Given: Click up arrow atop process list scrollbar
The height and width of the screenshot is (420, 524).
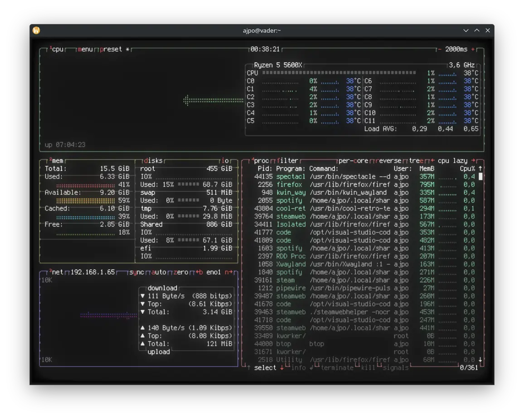Looking at the screenshot, I should coord(480,169).
